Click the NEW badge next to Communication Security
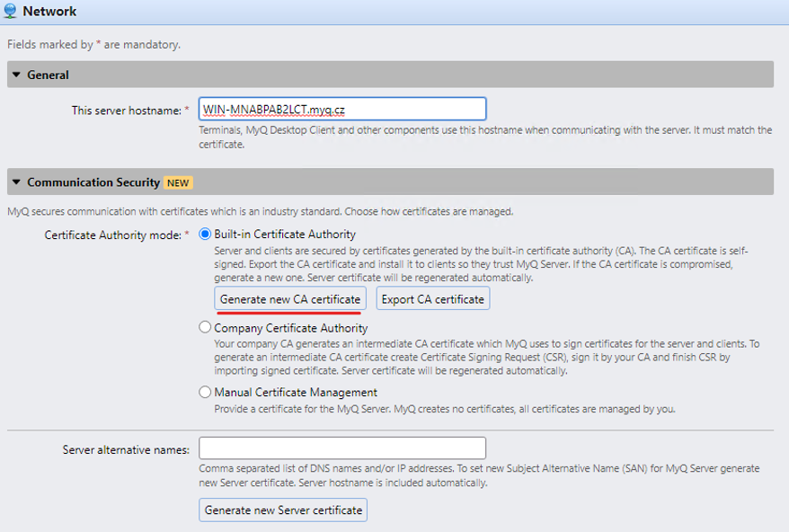The image size is (789, 532). [176, 182]
